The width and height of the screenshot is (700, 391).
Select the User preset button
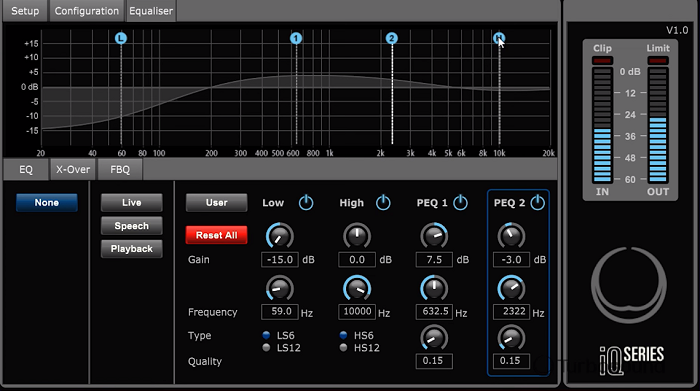(x=217, y=203)
